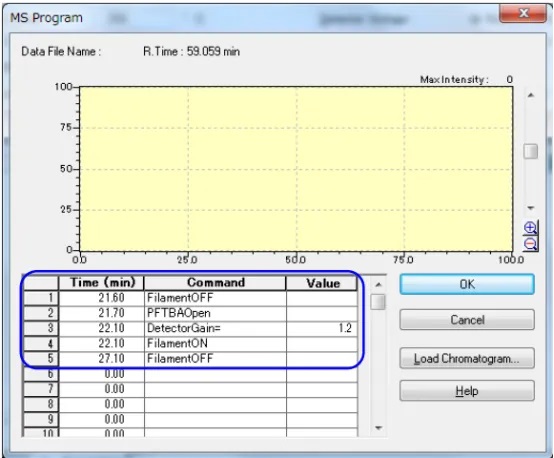Image resolution: width=554 pixels, height=458 pixels.
Task: Click the Command column header
Action: click(215, 283)
